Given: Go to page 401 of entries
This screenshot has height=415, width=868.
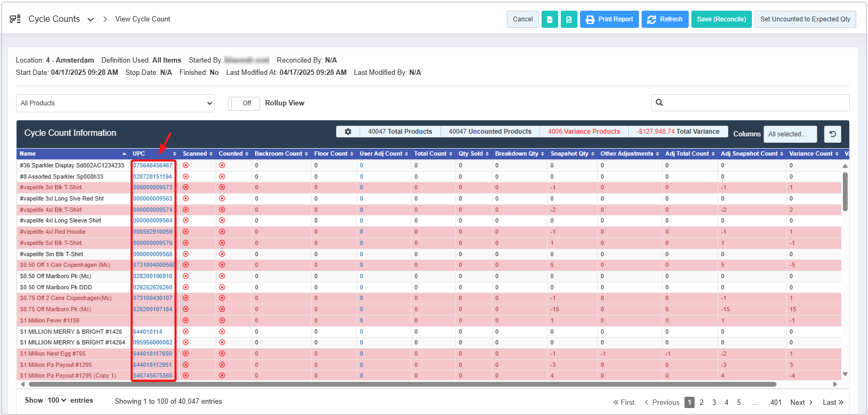Looking at the screenshot, I should pyautogui.click(x=776, y=402).
